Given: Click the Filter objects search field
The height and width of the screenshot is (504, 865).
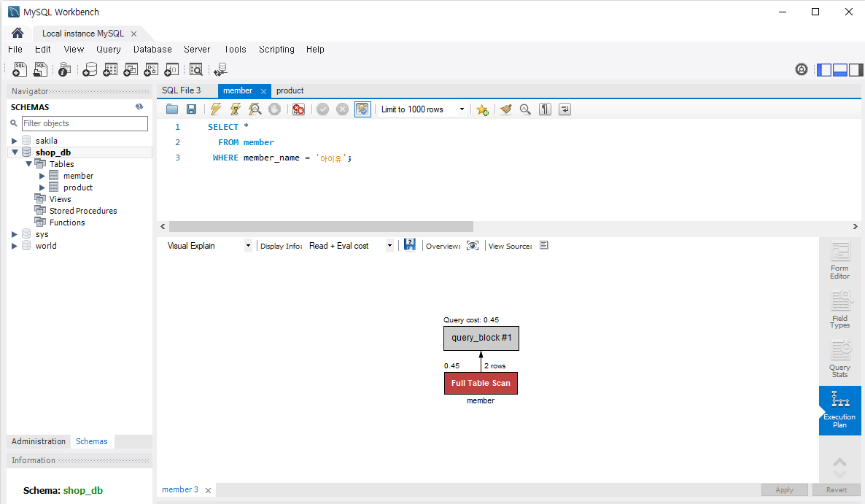Looking at the screenshot, I should tap(85, 123).
